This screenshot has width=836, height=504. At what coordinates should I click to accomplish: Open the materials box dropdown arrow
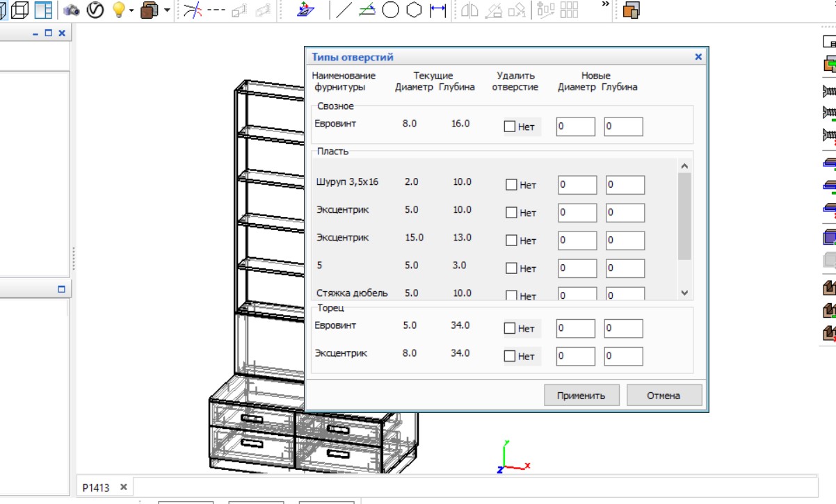(x=167, y=11)
